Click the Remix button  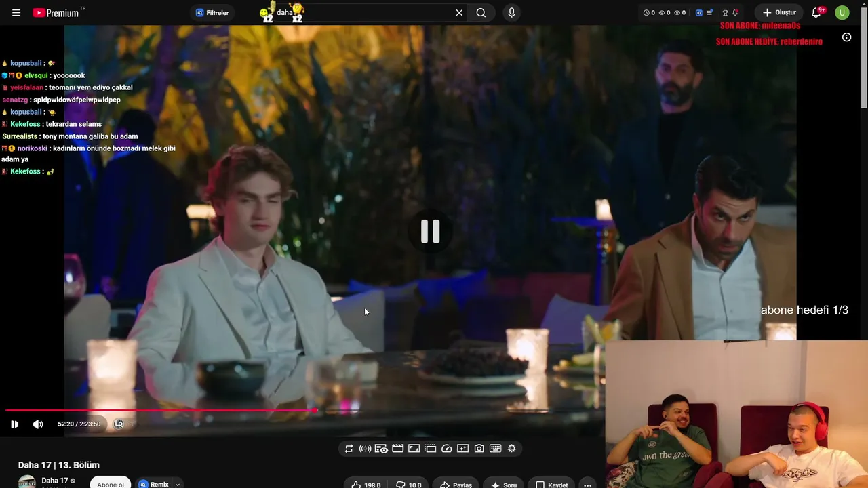pyautogui.click(x=154, y=484)
